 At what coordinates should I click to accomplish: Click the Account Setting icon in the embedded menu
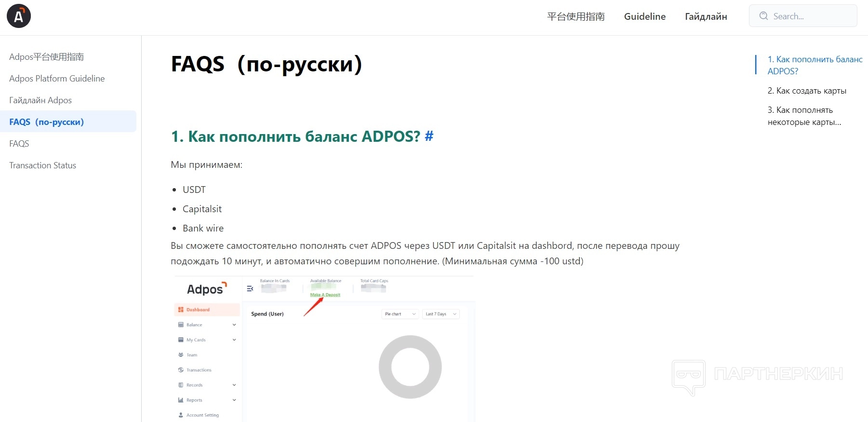181,415
